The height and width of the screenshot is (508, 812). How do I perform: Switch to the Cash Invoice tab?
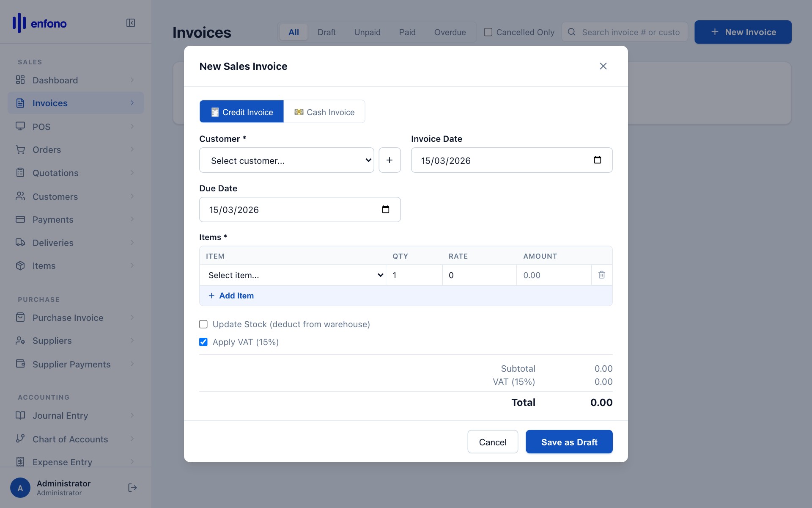pos(324,111)
